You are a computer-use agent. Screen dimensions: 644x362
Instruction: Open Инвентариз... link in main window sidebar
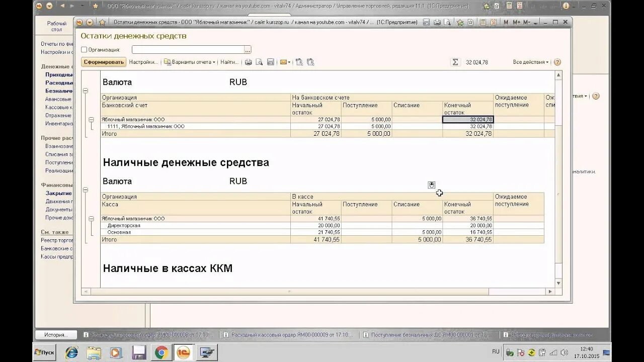coord(59,123)
